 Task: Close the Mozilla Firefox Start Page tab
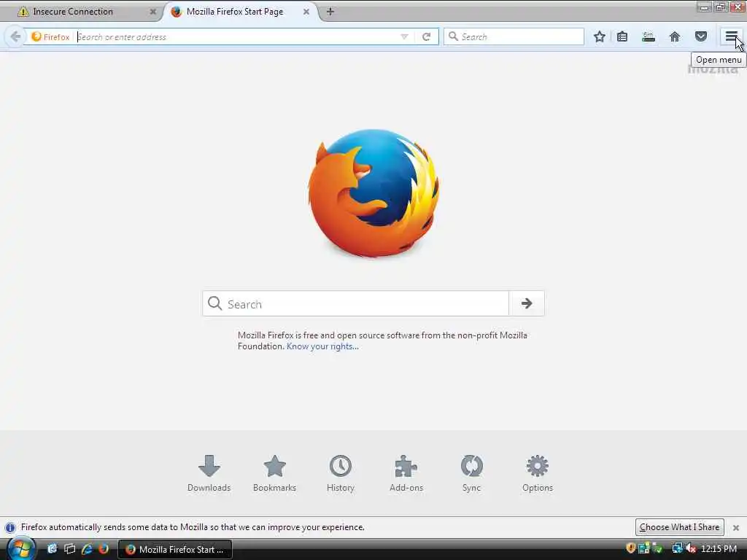pyautogui.click(x=306, y=12)
